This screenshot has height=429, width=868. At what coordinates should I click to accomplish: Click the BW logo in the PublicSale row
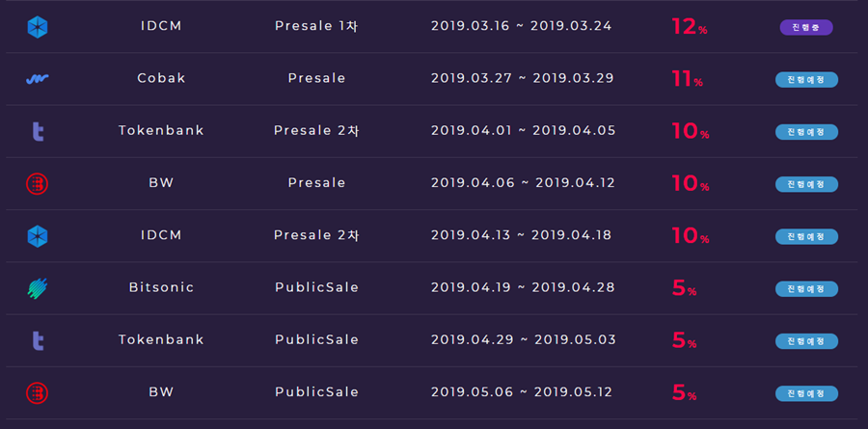point(38,392)
